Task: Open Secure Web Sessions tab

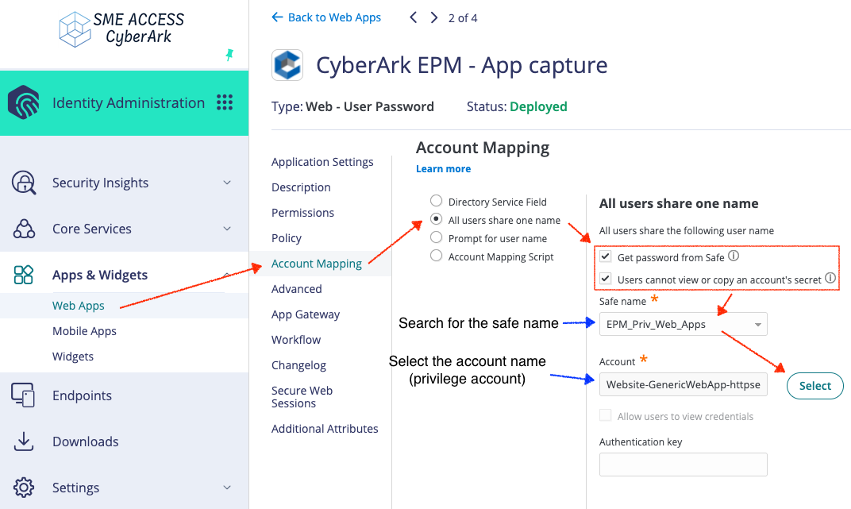Action: pos(302,397)
